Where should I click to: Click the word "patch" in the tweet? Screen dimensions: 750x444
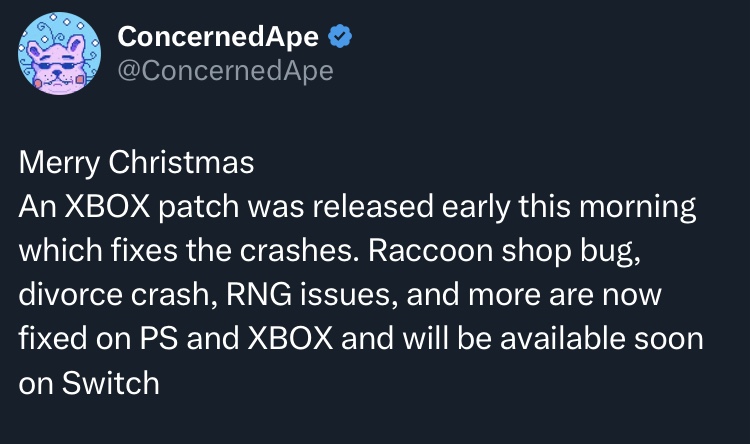(x=199, y=207)
